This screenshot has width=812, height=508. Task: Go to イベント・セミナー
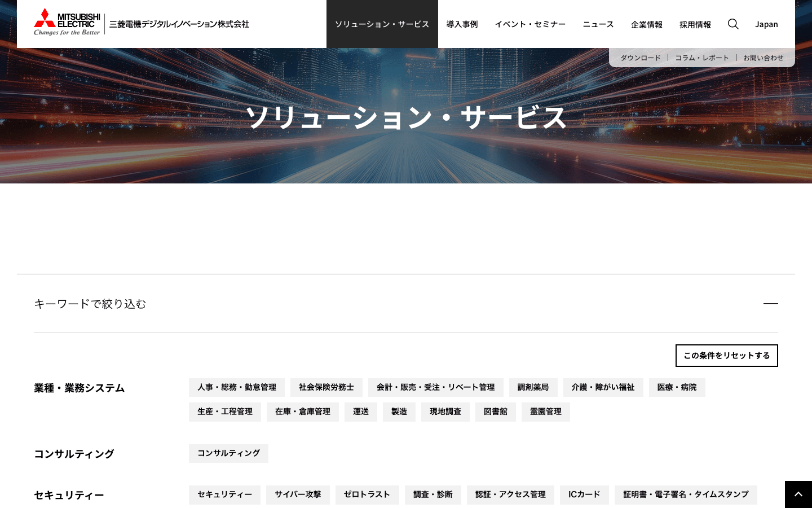click(x=530, y=24)
